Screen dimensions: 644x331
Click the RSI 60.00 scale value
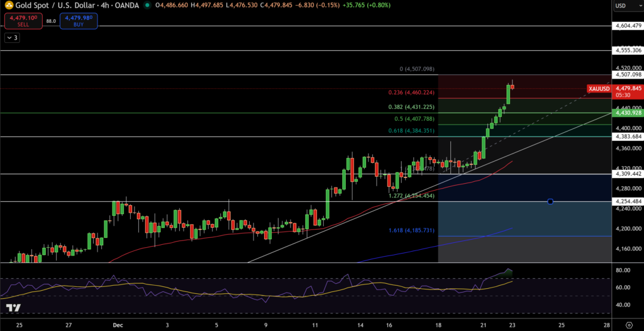tap(625, 288)
